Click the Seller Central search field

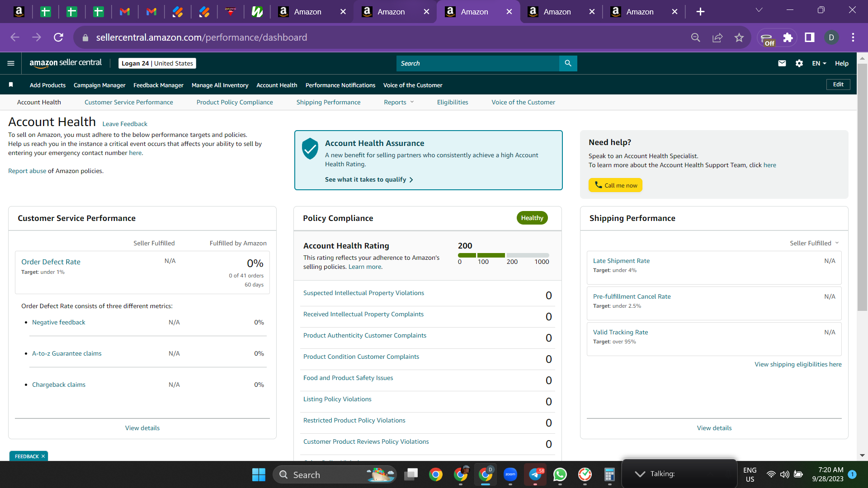coord(478,63)
